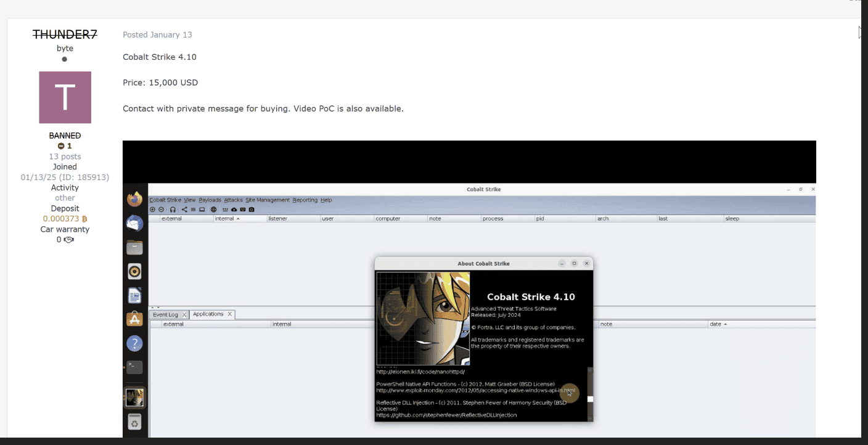This screenshot has width=868, height=445.
Task: Close the About Cobalt Strike dialog
Action: click(586, 263)
